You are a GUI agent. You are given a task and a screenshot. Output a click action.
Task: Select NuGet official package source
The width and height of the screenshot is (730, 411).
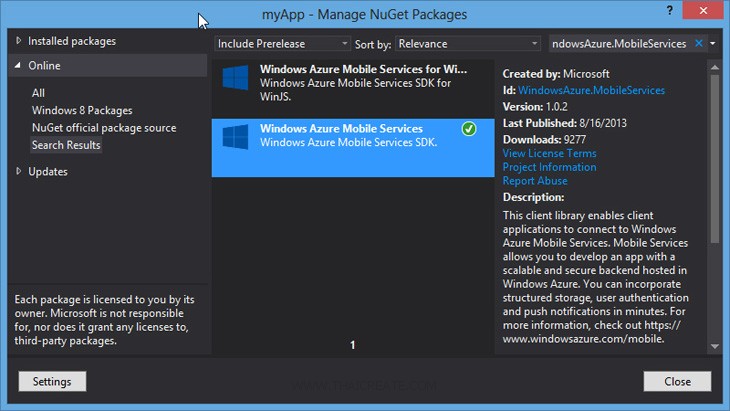tap(104, 128)
